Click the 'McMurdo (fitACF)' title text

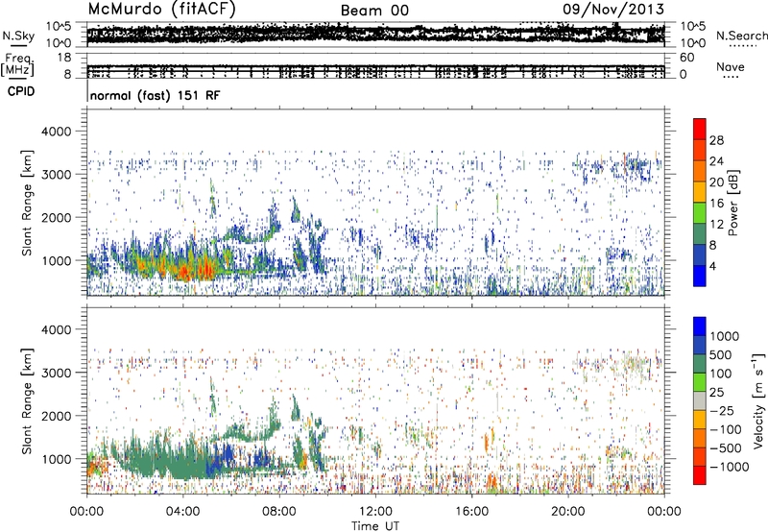point(161,9)
